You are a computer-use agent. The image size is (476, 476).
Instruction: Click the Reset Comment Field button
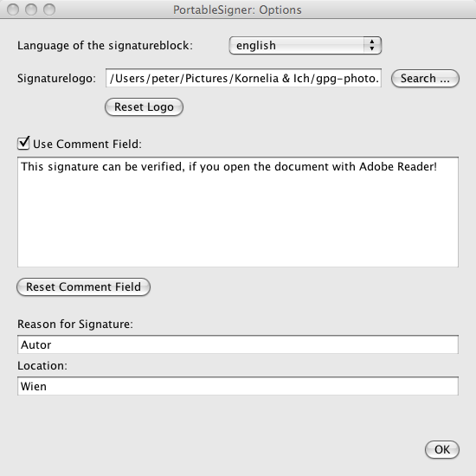pyautogui.click(x=83, y=286)
